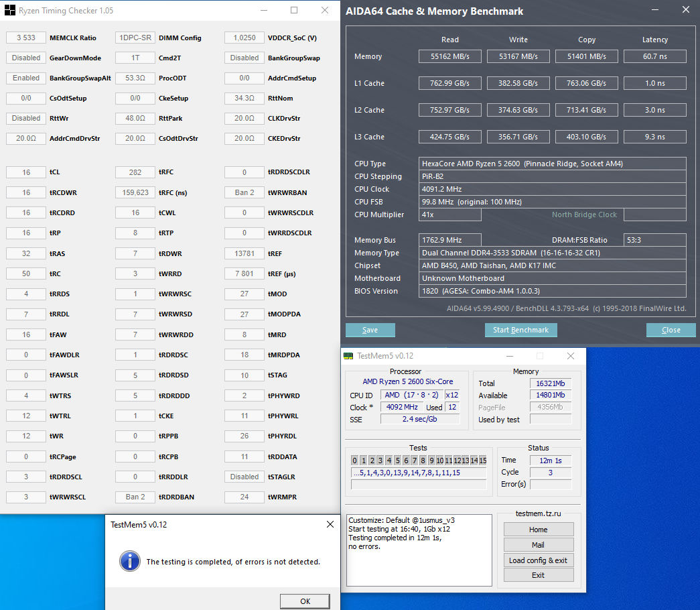Minimize the TestMem5 main window
Viewport: 700px width, 610px height.
pyautogui.click(x=510, y=356)
